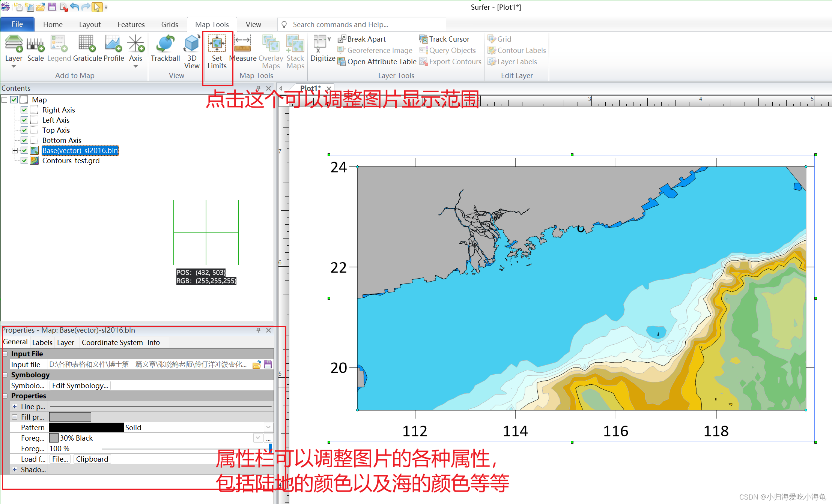Uncheck the Right Axis visibility

click(24, 109)
